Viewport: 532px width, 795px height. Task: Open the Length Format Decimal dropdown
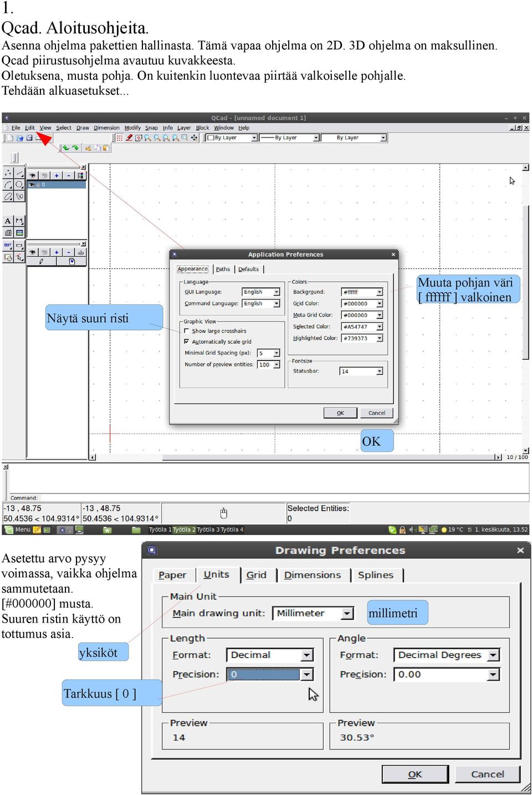pyautogui.click(x=270, y=655)
